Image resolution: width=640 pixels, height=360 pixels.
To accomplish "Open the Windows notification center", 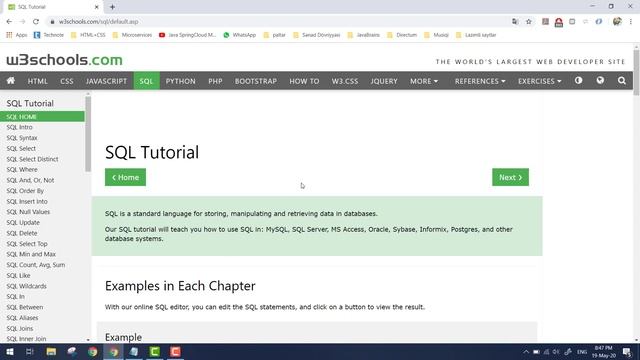I will click(x=627, y=352).
